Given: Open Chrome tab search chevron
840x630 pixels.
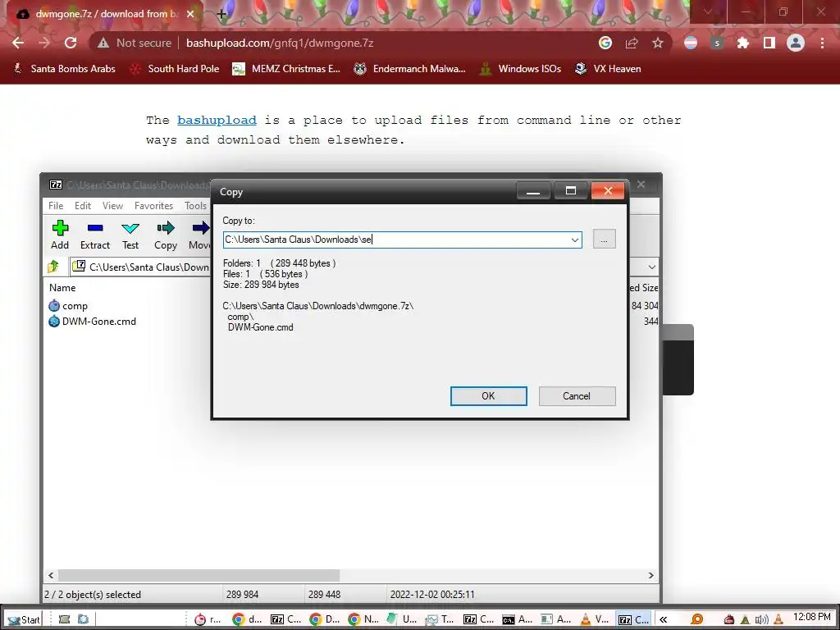Looking at the screenshot, I should (x=708, y=11).
